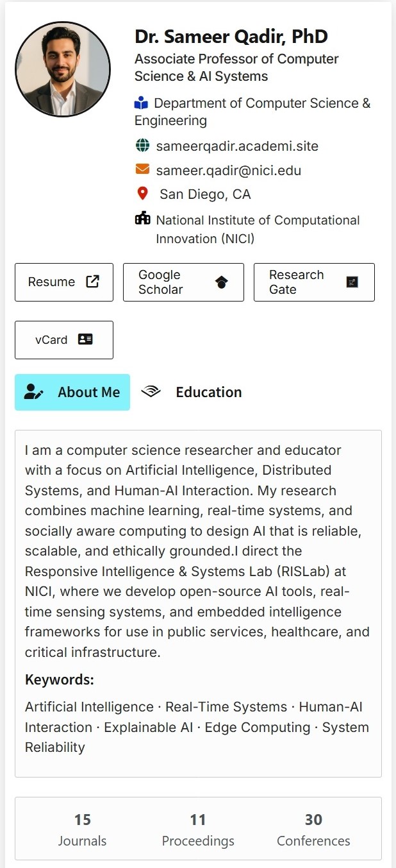Click the globe website icon
Image resolution: width=396 pixels, height=868 pixels.
pos(142,146)
